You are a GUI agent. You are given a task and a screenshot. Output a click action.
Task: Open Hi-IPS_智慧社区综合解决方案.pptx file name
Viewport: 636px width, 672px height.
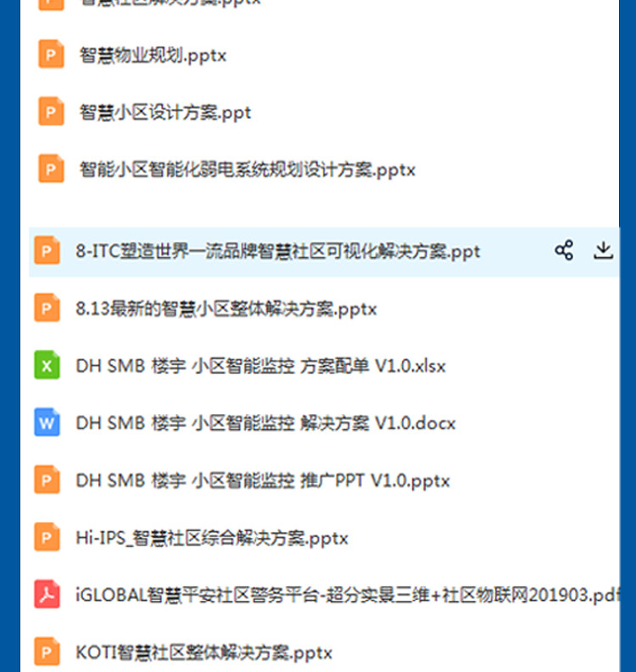tap(212, 538)
